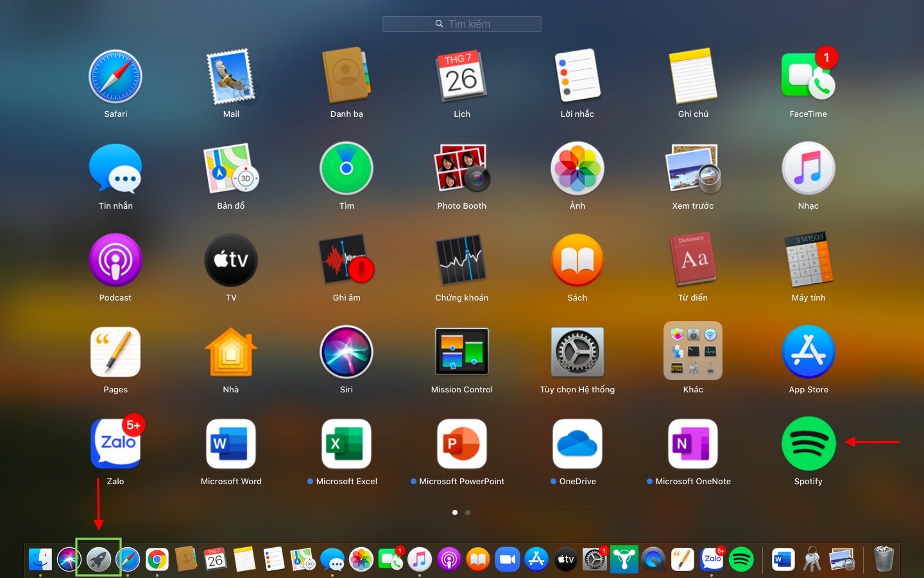Launch the TV app in the Launchpad grid

231,260
